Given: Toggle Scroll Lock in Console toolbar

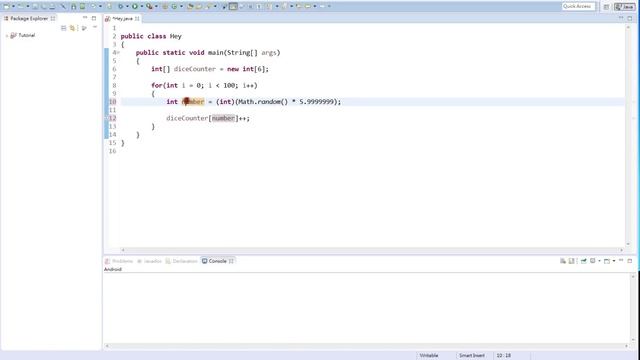Looking at the screenshot, I should [572, 261].
